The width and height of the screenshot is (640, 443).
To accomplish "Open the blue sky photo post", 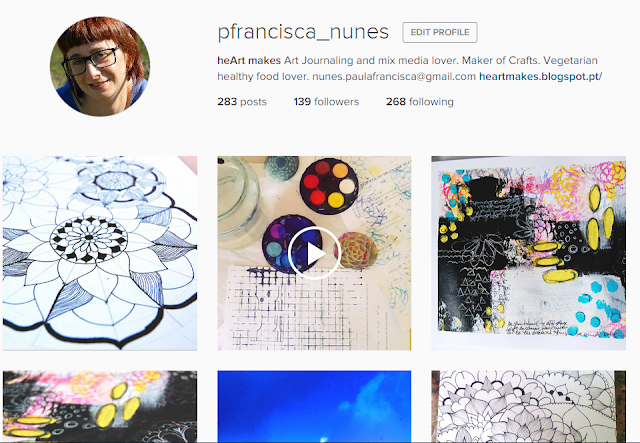I will click(x=314, y=406).
